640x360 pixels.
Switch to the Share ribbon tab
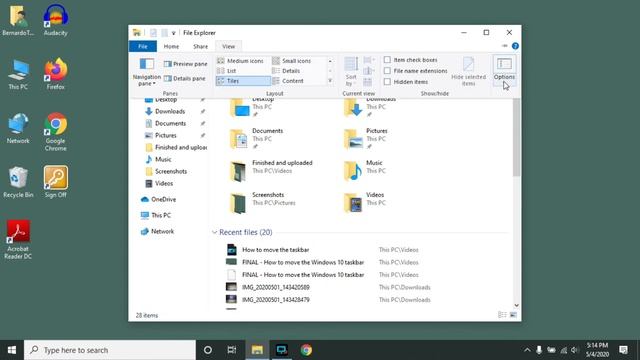200,47
